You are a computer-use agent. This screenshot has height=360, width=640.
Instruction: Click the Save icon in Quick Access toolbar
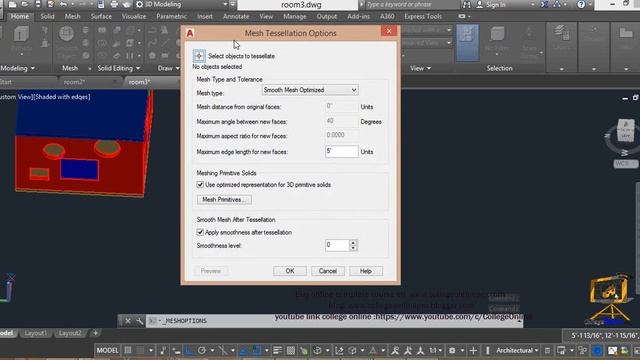point(38,4)
